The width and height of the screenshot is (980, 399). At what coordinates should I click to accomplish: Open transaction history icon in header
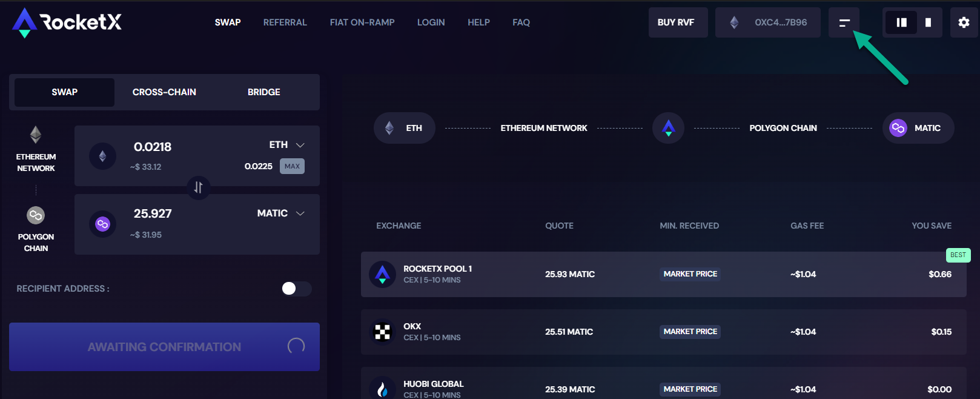pos(844,22)
